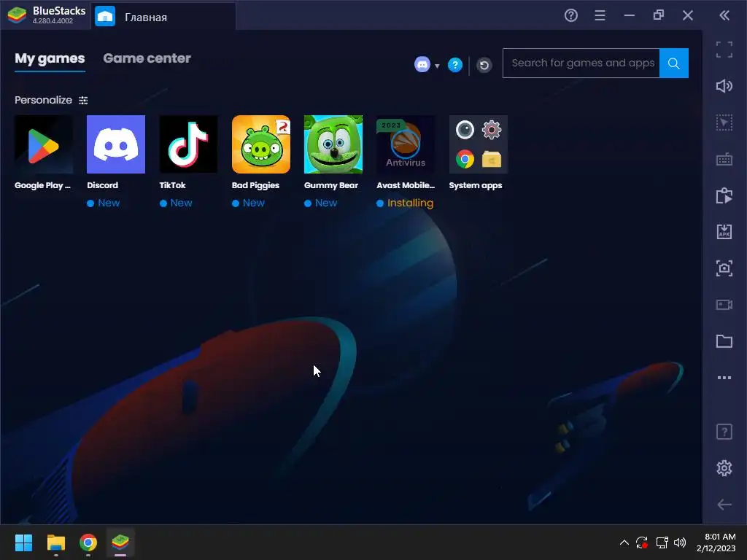Screen dimensions: 747x560
Task: Click the 'New' label under TikTok
Action: coord(181,203)
